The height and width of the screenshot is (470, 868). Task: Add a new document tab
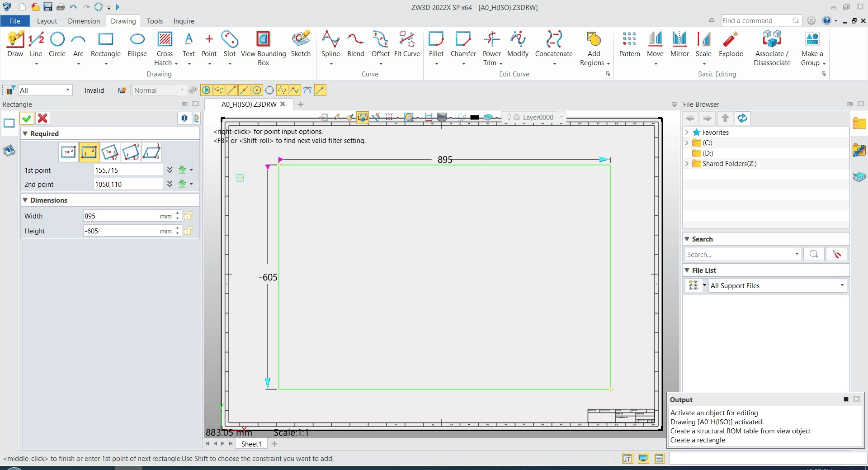[x=301, y=104]
